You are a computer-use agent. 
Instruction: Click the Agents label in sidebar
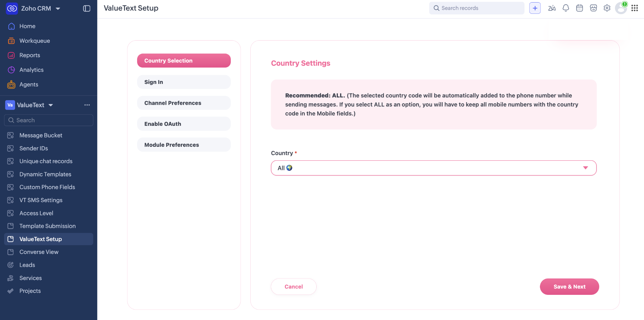pos(29,84)
